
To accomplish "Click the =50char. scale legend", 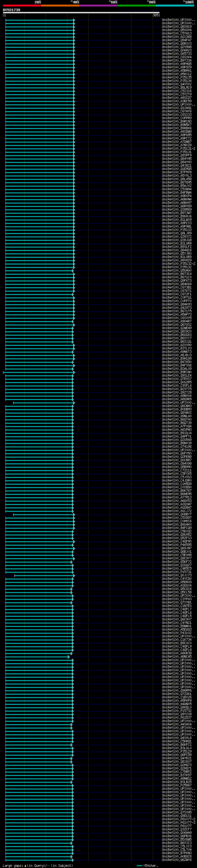I will pos(147,865).
